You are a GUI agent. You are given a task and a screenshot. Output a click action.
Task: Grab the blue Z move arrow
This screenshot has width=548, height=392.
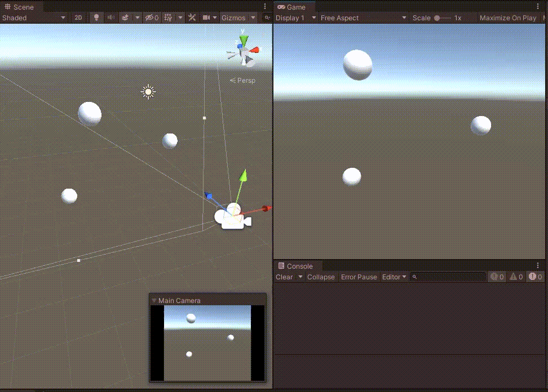pyautogui.click(x=208, y=195)
